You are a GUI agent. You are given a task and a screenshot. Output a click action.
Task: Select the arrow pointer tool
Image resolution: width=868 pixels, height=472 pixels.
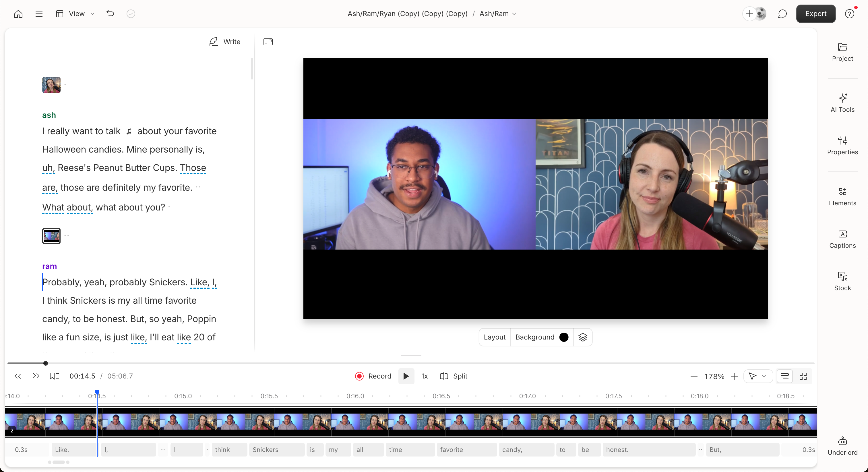pos(752,376)
